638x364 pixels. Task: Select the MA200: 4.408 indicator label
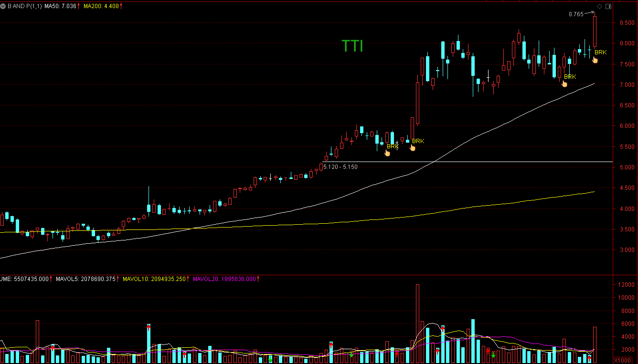click(101, 6)
